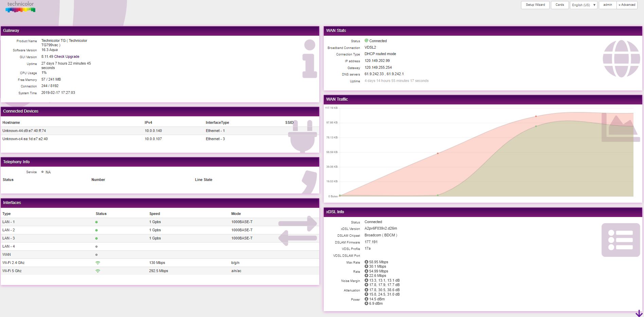Click the Cards button
This screenshot has height=317, width=644.
pos(560,5)
